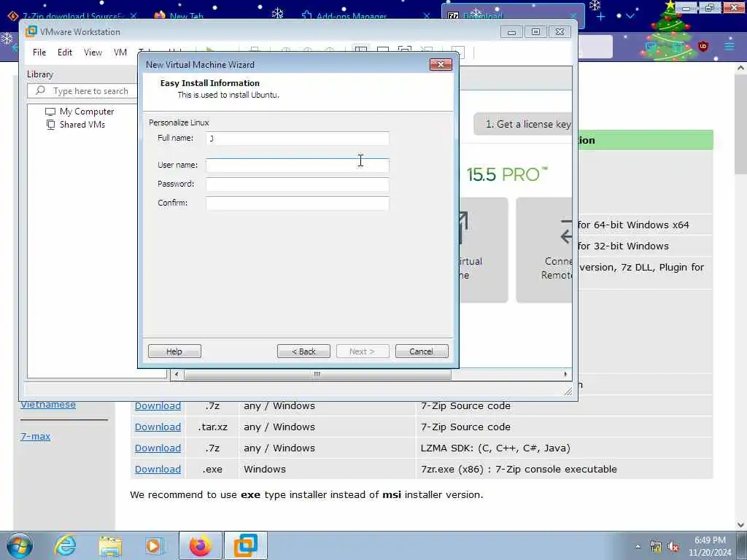Click the VMware Workstation taskbar icon
The width and height of the screenshot is (747, 560).
point(246,545)
